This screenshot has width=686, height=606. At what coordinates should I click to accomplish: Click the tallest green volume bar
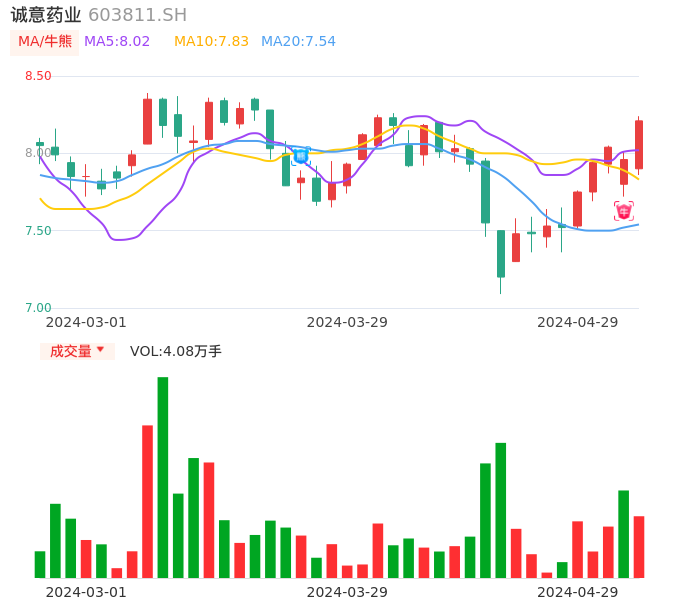(163, 477)
